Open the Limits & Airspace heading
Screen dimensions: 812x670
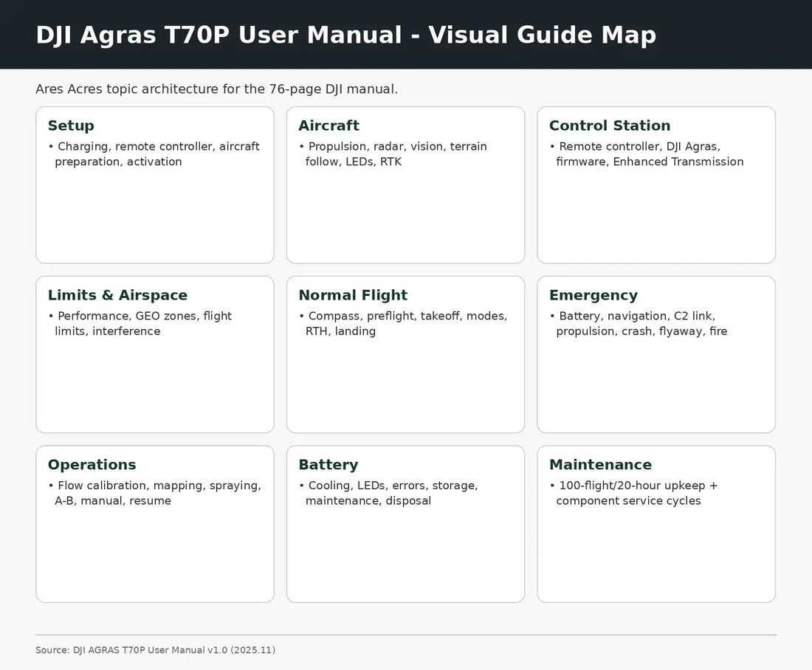pos(117,294)
